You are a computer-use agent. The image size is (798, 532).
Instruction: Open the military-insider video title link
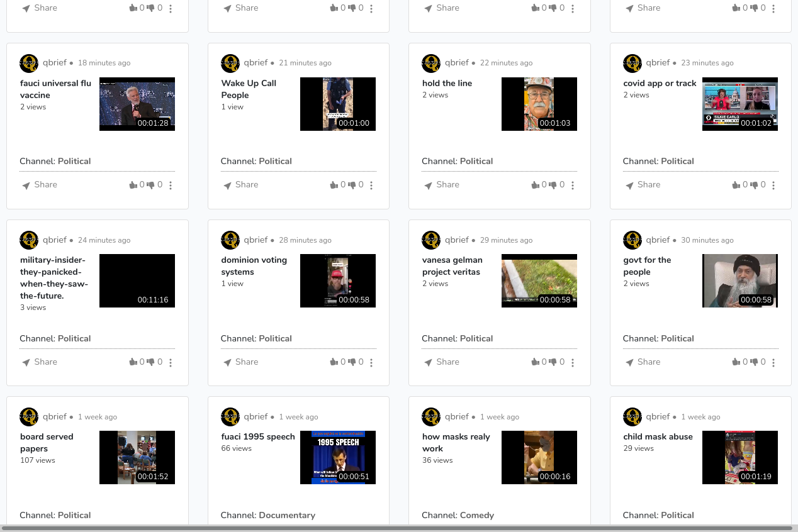[53, 278]
